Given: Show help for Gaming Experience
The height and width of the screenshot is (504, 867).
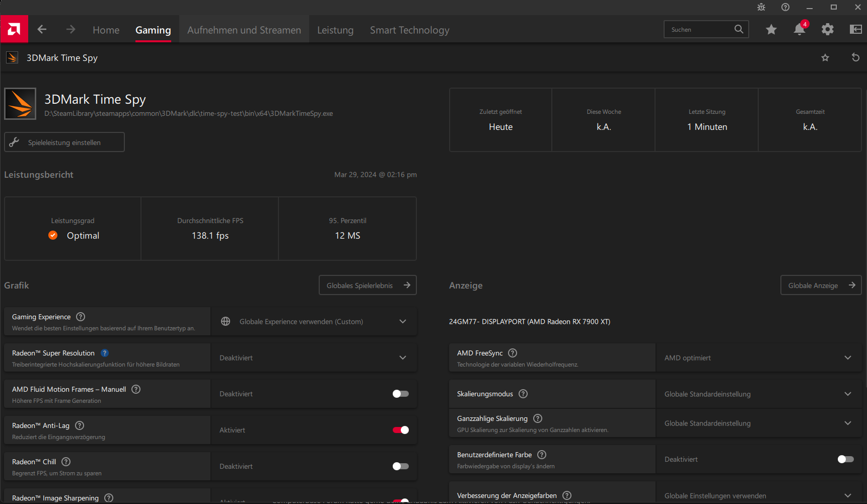Looking at the screenshot, I should coord(81,317).
